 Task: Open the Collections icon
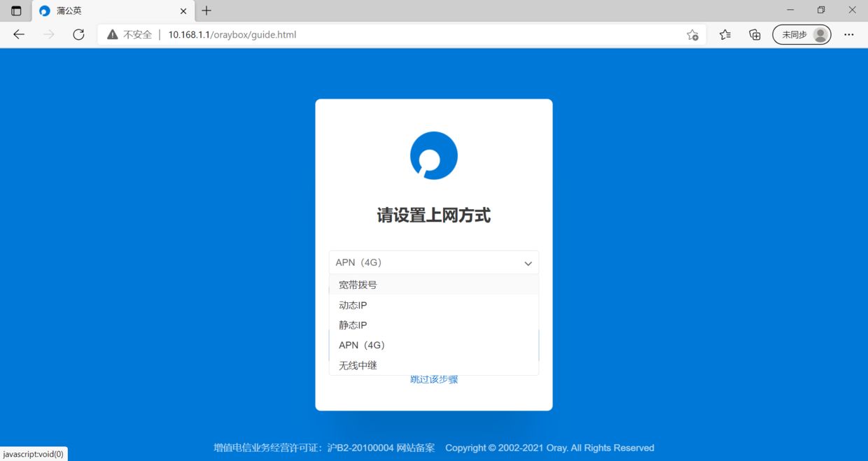tap(755, 34)
